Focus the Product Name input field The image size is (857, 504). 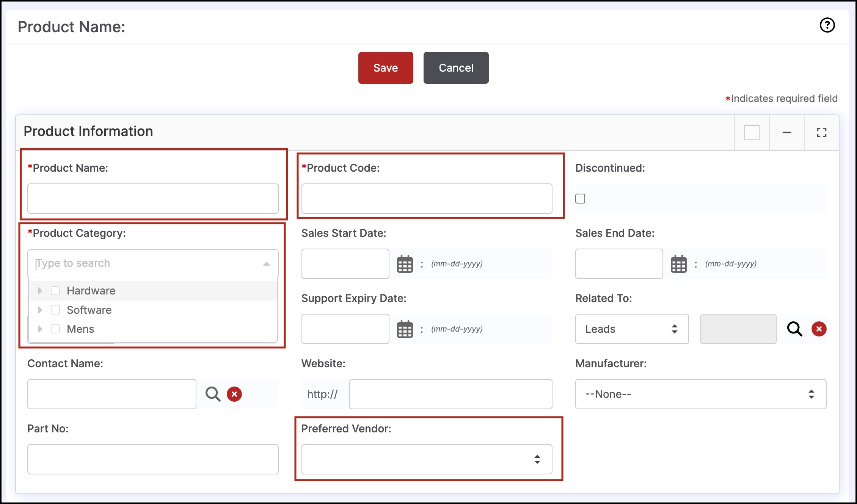point(153,199)
